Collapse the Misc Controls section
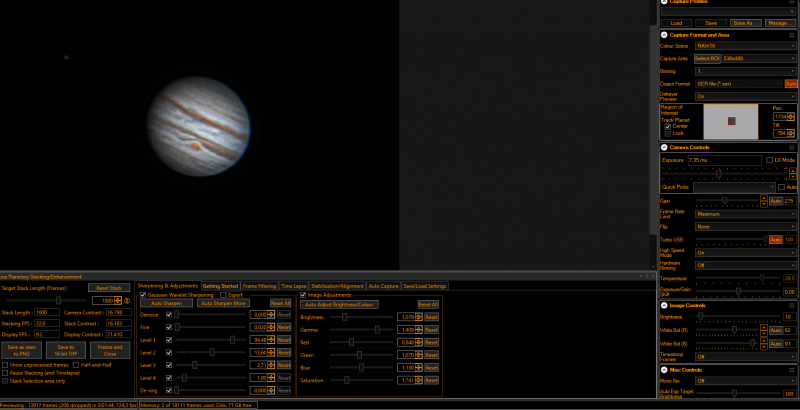Image resolution: width=800 pixels, height=410 pixels. (x=664, y=370)
